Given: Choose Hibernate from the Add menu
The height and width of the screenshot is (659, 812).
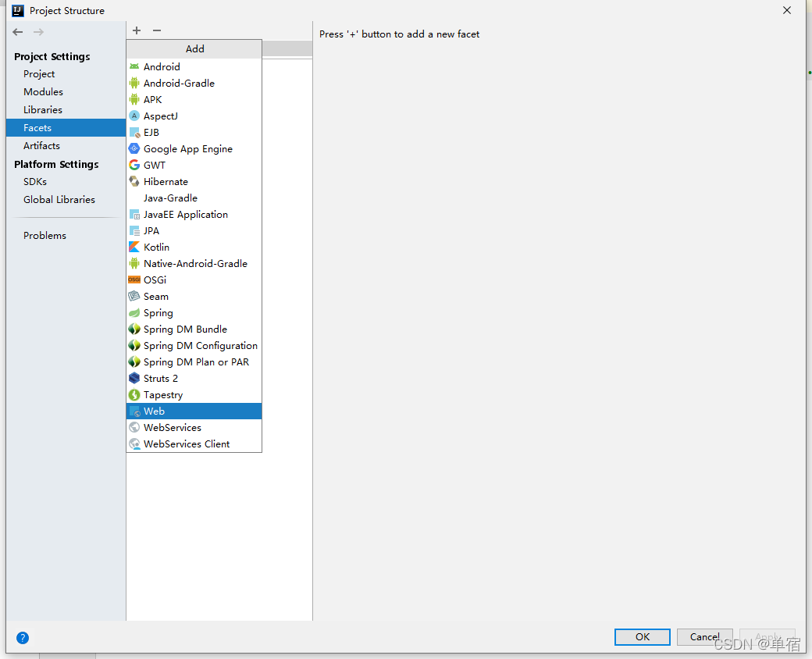Looking at the screenshot, I should (194, 181).
